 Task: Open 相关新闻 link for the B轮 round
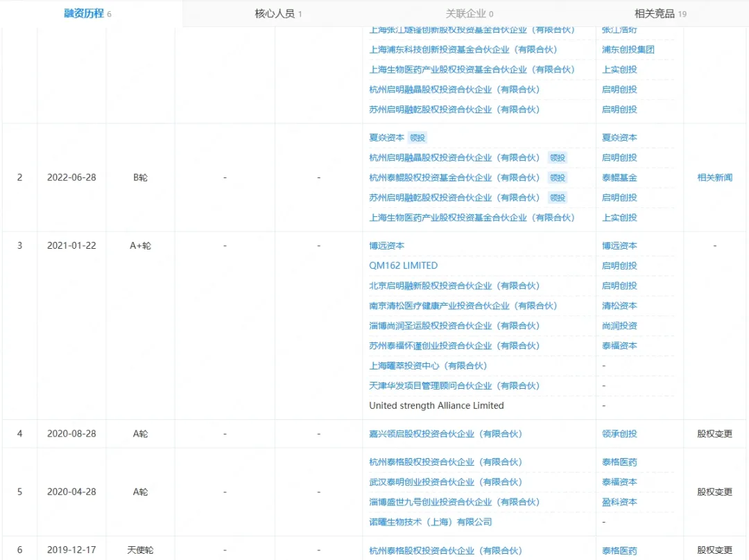coord(714,177)
